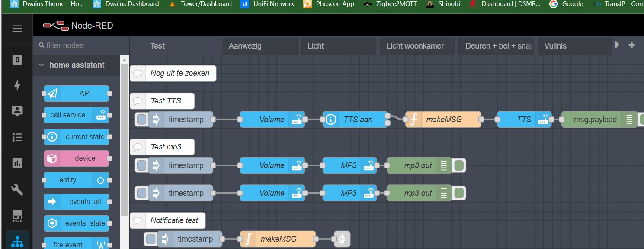
Task: Click the HACS icon in the sidebar
Action: pyautogui.click(x=17, y=215)
